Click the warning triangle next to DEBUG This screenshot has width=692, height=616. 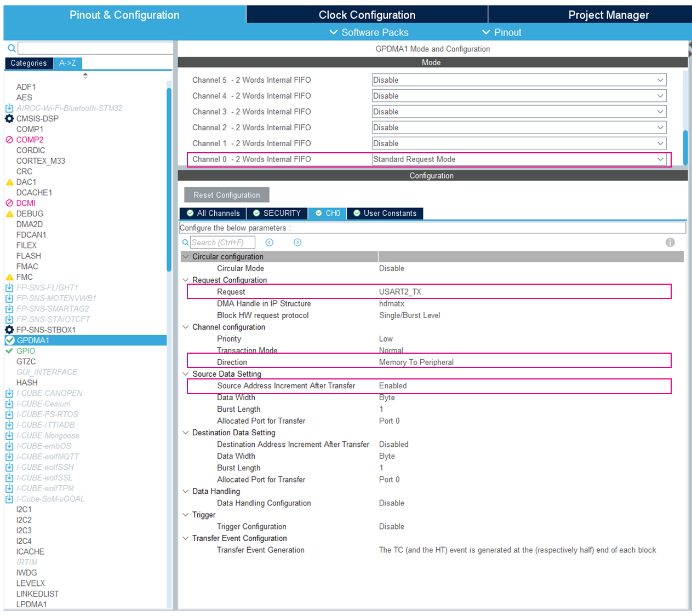(x=9, y=214)
